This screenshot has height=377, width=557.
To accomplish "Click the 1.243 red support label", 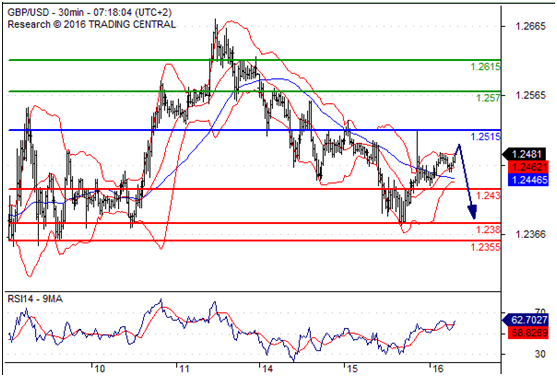I will (488, 195).
